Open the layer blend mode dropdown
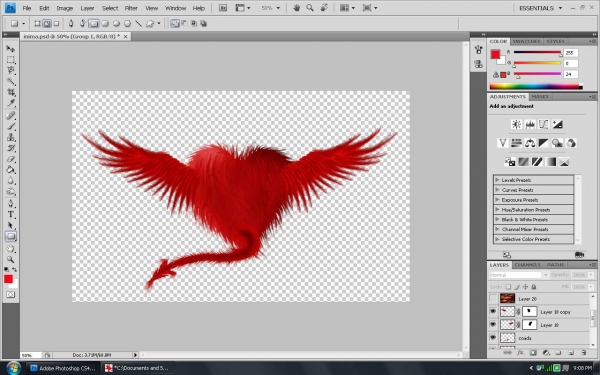The width and height of the screenshot is (600, 375). (x=519, y=275)
